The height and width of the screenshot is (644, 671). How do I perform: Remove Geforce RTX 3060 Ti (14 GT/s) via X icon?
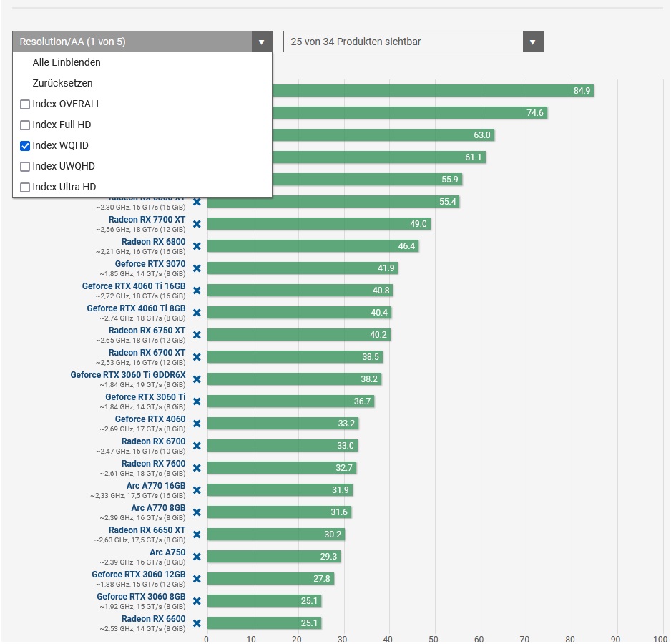coord(197,401)
